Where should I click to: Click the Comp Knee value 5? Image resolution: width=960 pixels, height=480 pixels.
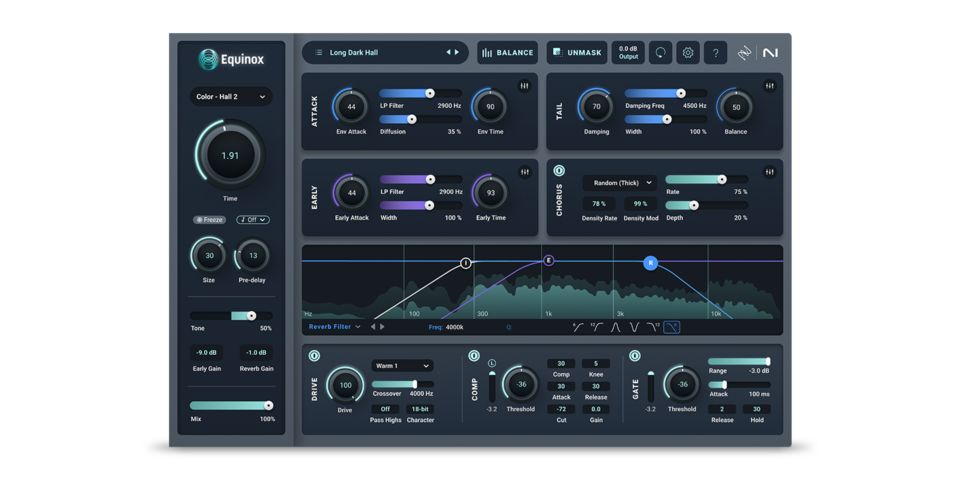coord(596,364)
